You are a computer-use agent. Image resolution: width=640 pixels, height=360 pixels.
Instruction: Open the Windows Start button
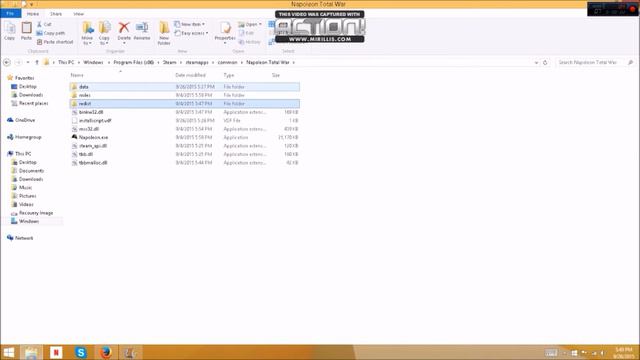pos(9,352)
